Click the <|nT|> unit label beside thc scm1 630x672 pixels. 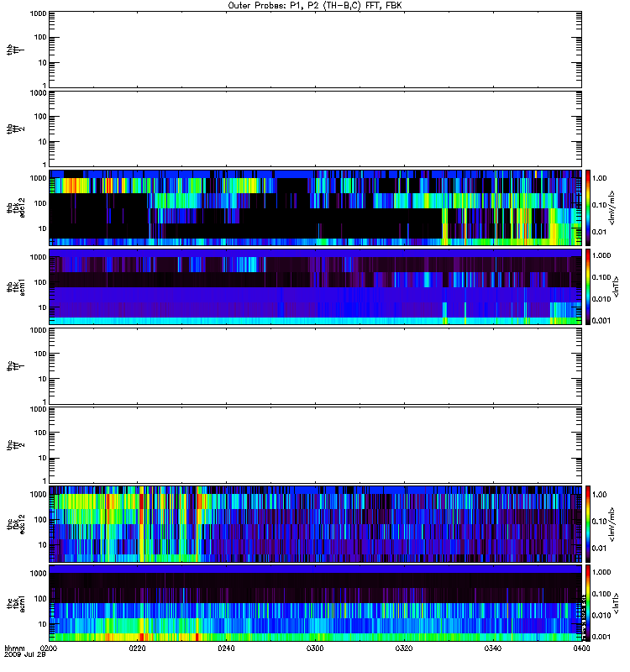(x=616, y=603)
